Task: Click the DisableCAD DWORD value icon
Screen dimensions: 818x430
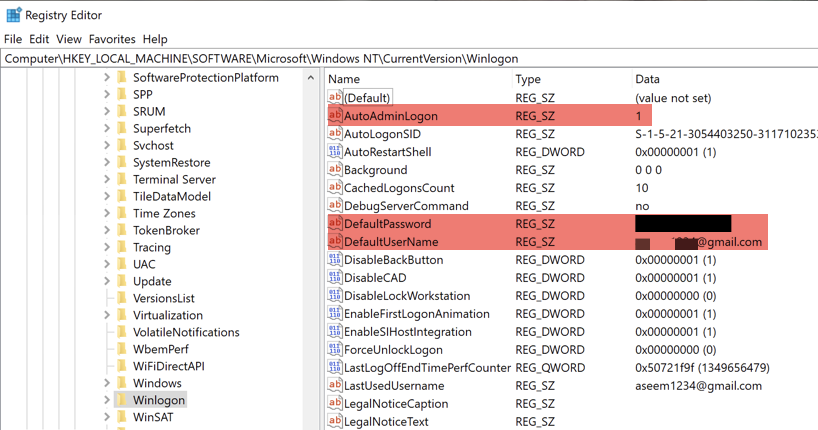Action: 335,278
